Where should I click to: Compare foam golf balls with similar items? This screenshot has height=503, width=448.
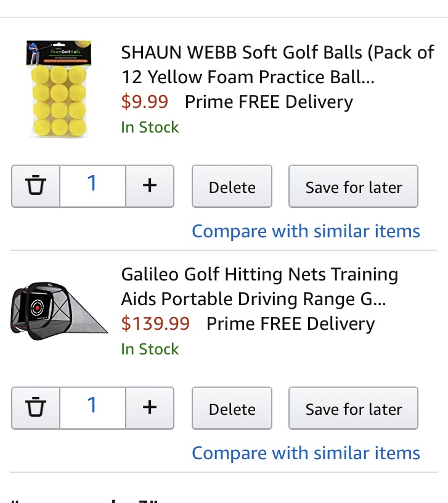pos(306,231)
